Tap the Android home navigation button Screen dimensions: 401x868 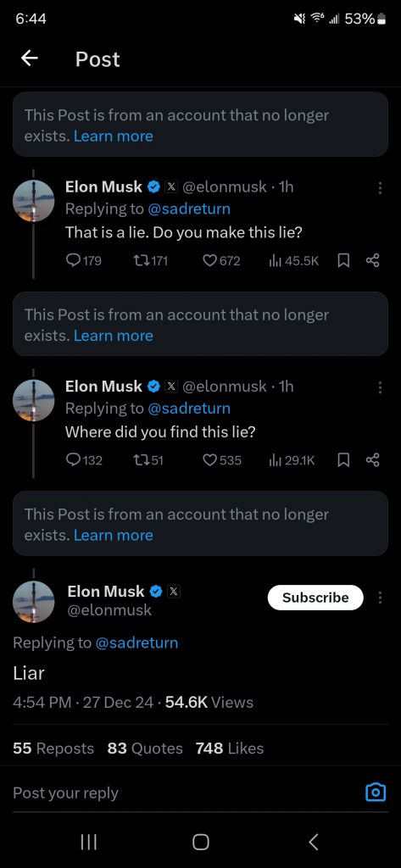point(200,842)
